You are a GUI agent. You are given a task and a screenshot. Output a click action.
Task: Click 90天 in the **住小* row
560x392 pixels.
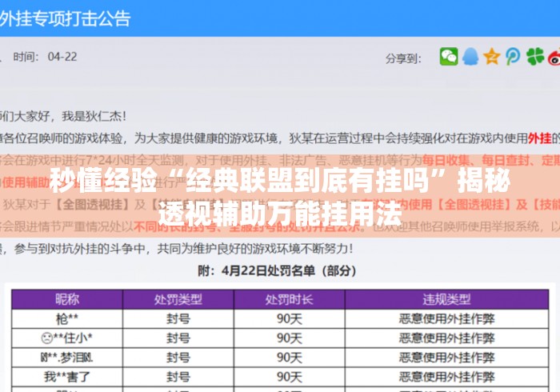point(290,338)
